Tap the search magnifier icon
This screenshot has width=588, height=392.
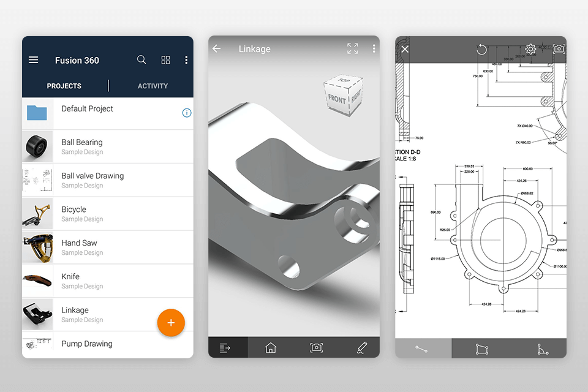(x=141, y=60)
